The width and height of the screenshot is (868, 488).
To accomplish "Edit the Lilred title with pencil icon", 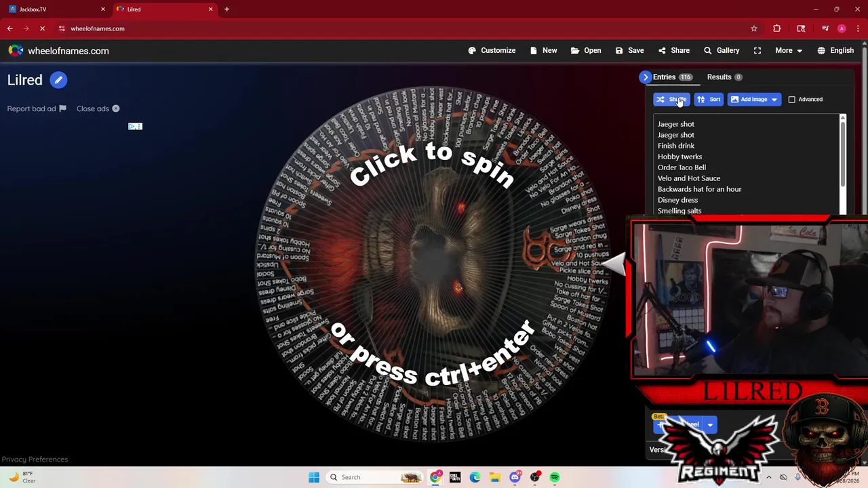I will pyautogui.click(x=58, y=80).
